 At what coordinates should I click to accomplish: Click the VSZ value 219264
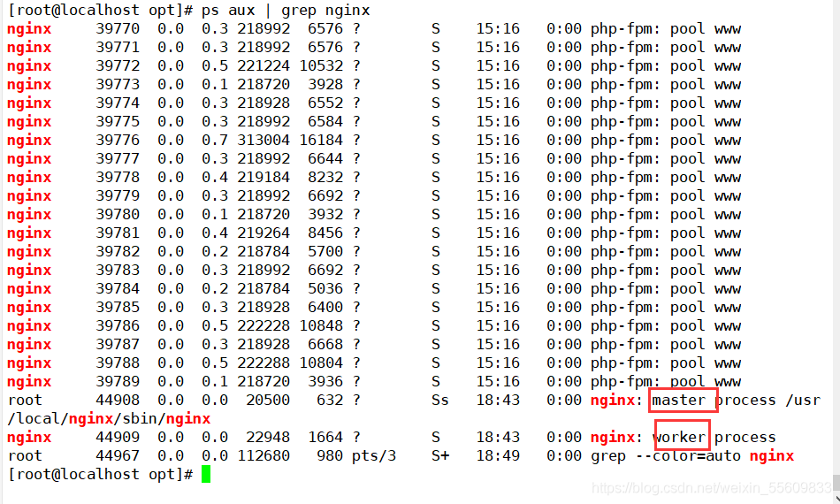click(263, 233)
